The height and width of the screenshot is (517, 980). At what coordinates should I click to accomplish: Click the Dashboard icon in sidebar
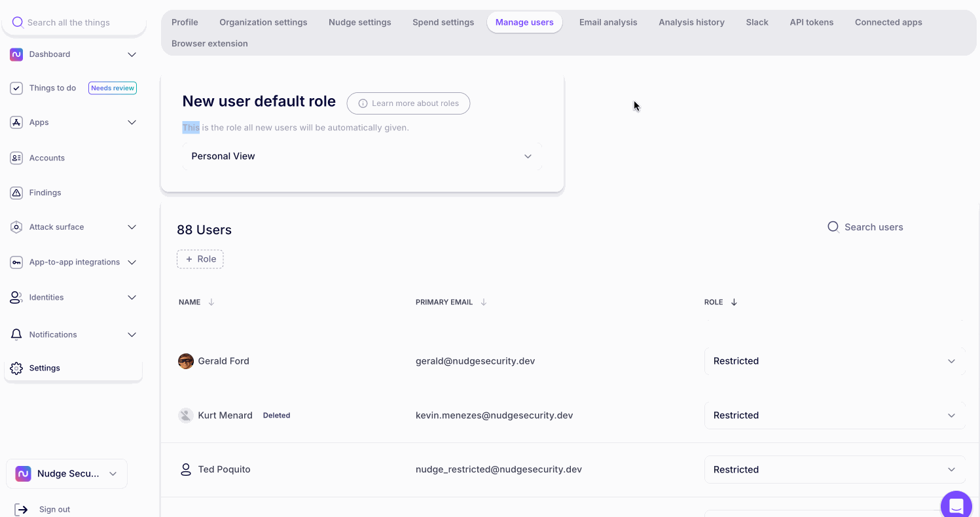[16, 54]
